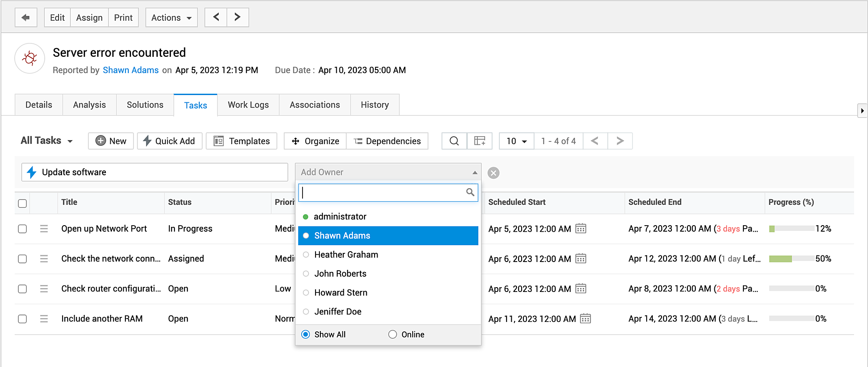Open calendar icon for Open up Network Port
This screenshot has width=868, height=367.
[581, 229]
